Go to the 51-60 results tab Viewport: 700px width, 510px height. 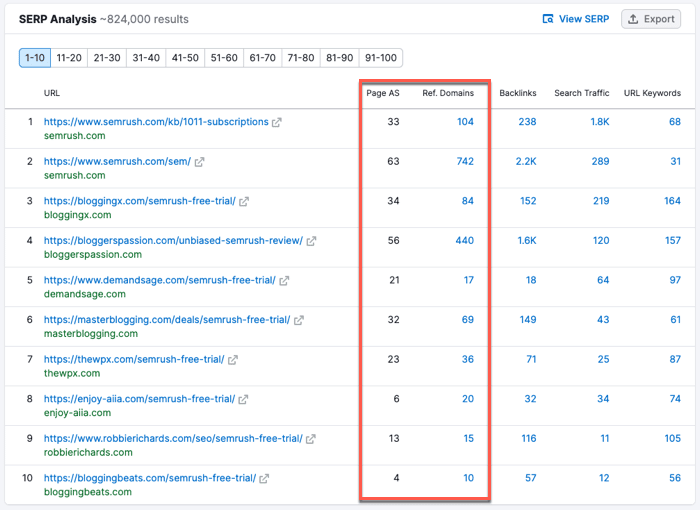(224, 58)
